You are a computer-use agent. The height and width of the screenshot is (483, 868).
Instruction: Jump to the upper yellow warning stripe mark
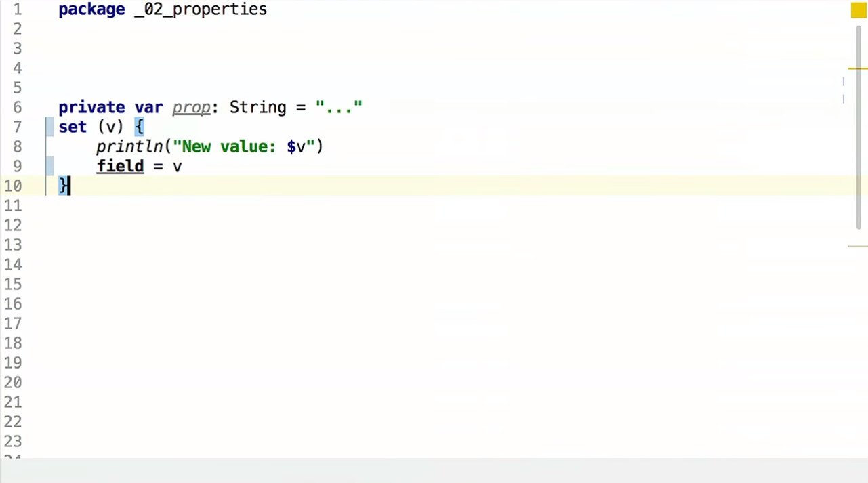(857, 68)
